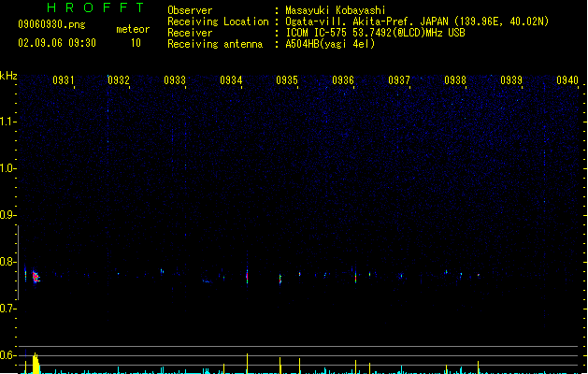588x374 pixels.
Task: Click the meteor echo streak after 0934
Action: tap(247, 276)
